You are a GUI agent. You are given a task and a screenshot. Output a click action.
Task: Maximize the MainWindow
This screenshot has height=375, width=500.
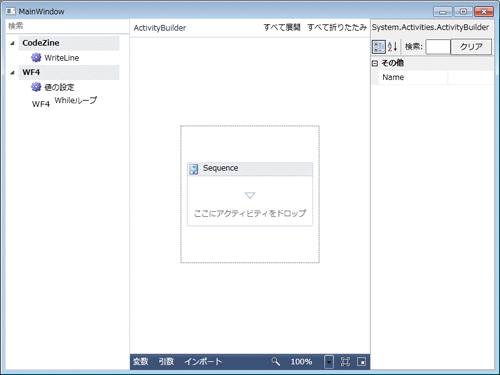(x=463, y=12)
